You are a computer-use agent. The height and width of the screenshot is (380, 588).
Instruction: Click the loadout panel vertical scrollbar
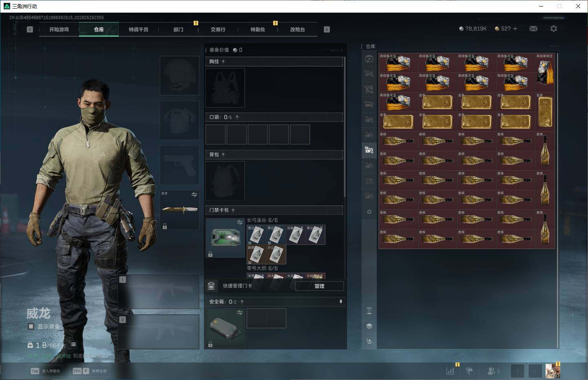point(345,127)
